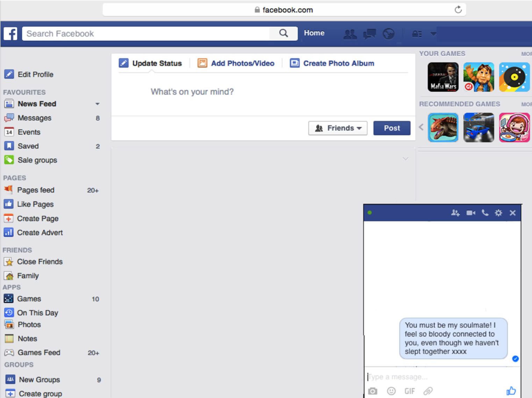The height and width of the screenshot is (398, 532).
Task: Start a voice call in chat
Action: point(485,213)
